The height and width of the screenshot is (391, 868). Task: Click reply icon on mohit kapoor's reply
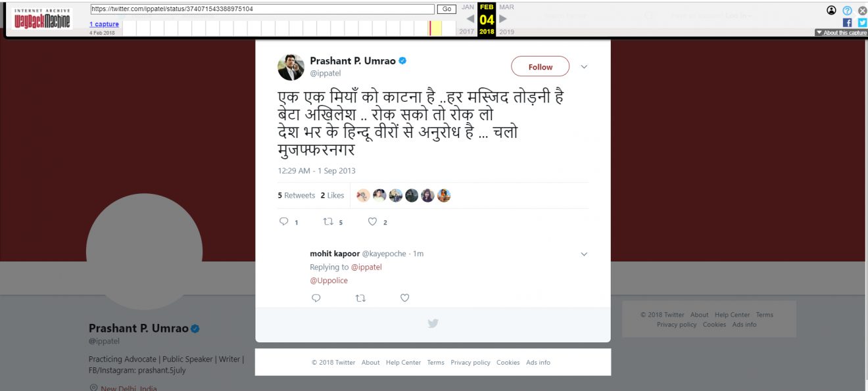point(316,298)
